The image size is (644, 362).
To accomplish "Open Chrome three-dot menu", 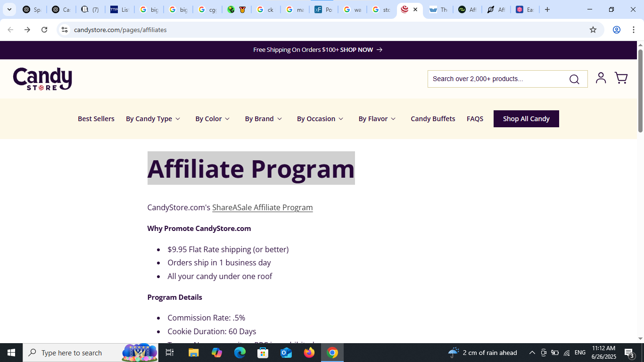I will pos(634,30).
